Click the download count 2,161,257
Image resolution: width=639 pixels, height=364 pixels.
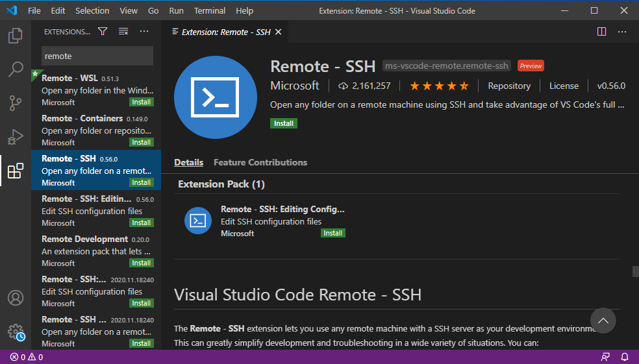(364, 86)
